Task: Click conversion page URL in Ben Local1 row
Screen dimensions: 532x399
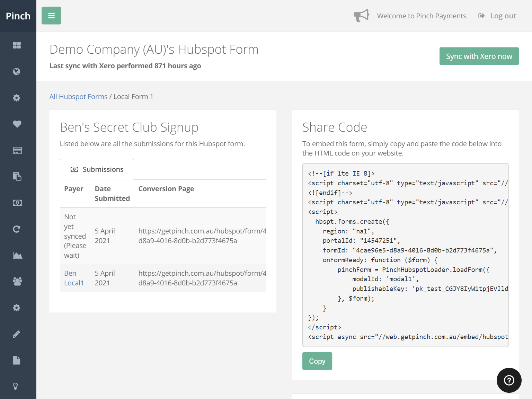Action: (x=202, y=278)
